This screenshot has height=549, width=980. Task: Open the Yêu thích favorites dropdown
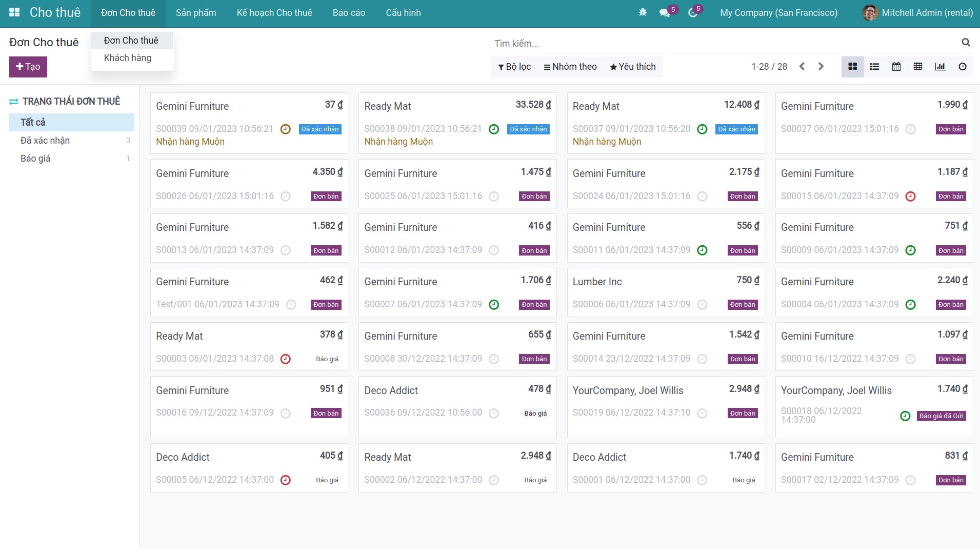[x=633, y=67]
